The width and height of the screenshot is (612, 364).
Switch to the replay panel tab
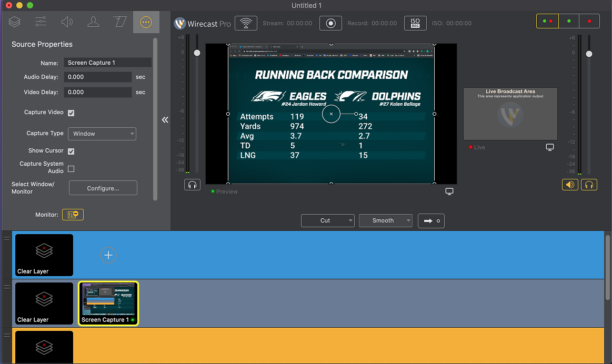coord(119,22)
